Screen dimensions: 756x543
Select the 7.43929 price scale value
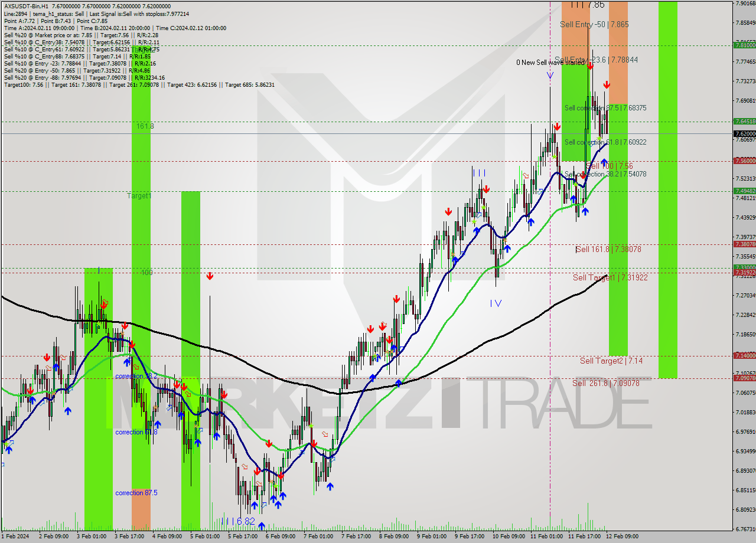[745, 217]
